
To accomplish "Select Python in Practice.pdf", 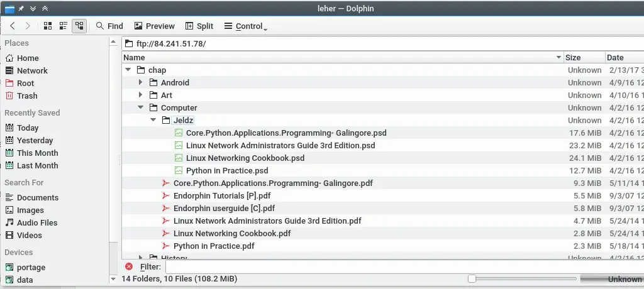I will click(214, 246).
